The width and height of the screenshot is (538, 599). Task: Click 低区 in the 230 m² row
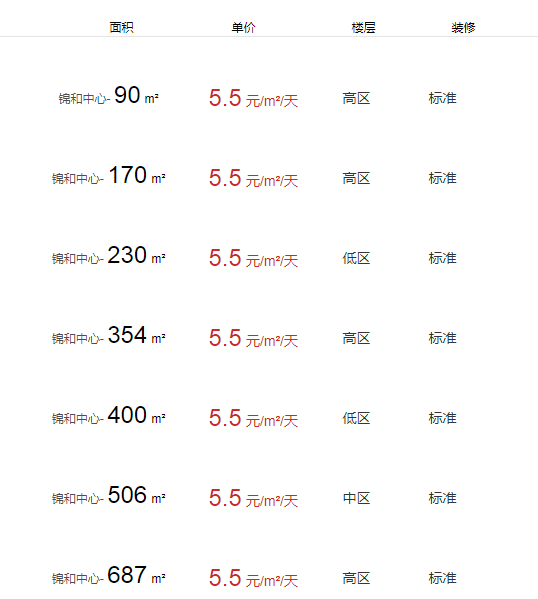356,258
